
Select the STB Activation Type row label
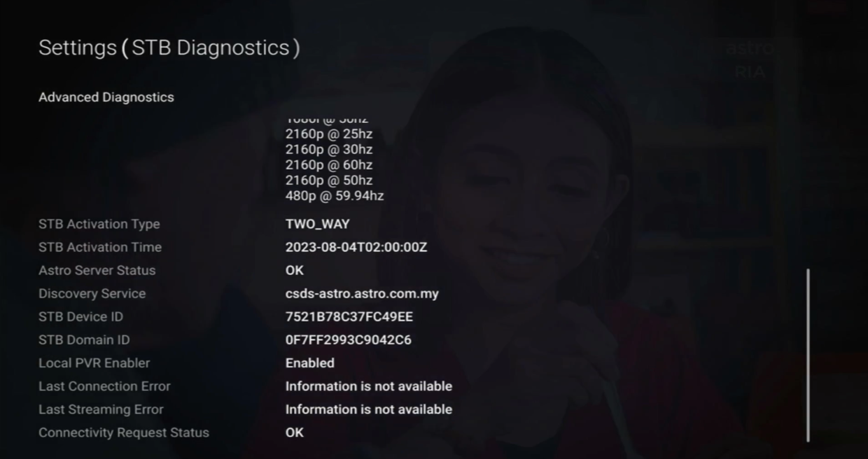coord(99,224)
